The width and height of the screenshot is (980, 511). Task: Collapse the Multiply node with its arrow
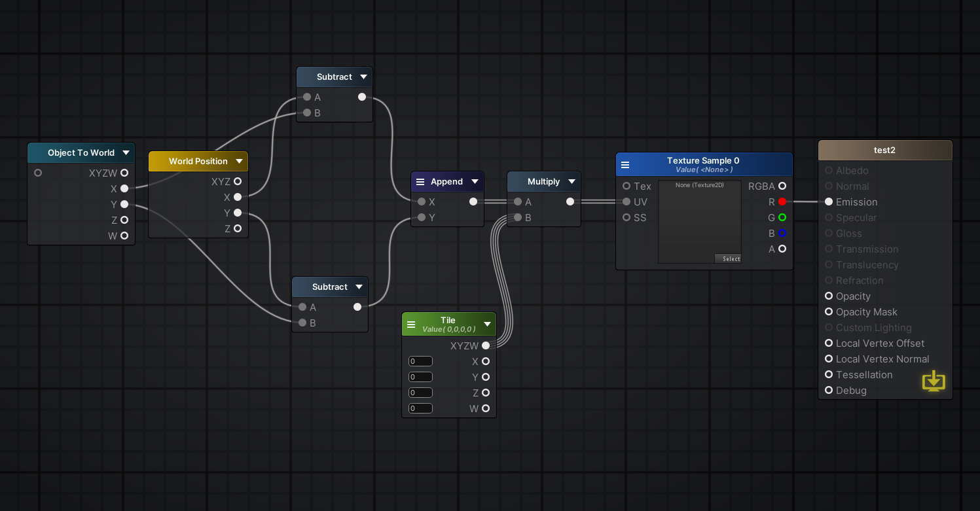pos(572,182)
